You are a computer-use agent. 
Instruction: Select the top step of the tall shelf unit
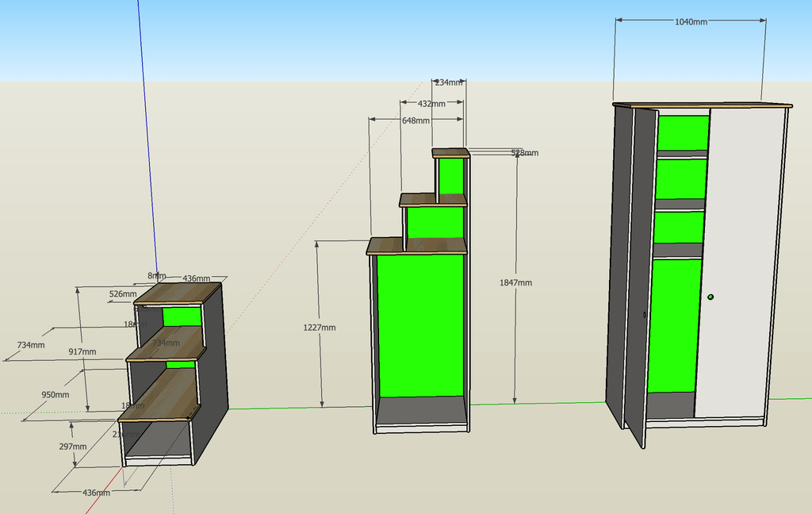click(x=450, y=153)
